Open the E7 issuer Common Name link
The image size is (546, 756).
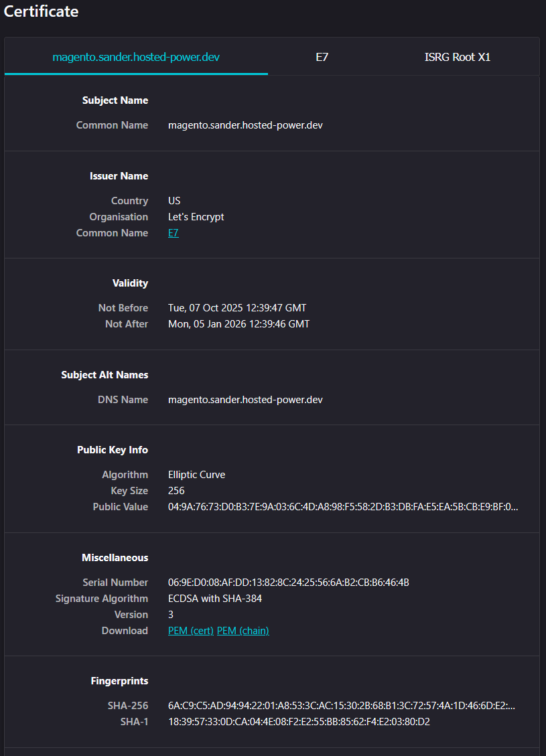tap(173, 232)
